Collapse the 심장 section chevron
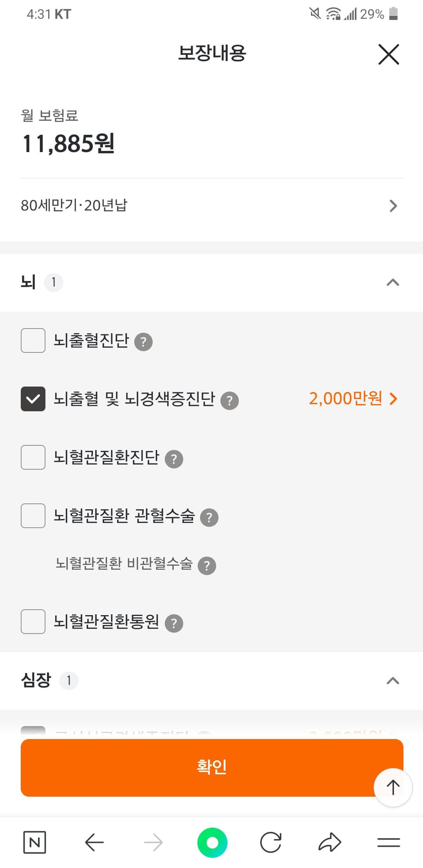Screen dimensions: 423x868 click(x=392, y=680)
